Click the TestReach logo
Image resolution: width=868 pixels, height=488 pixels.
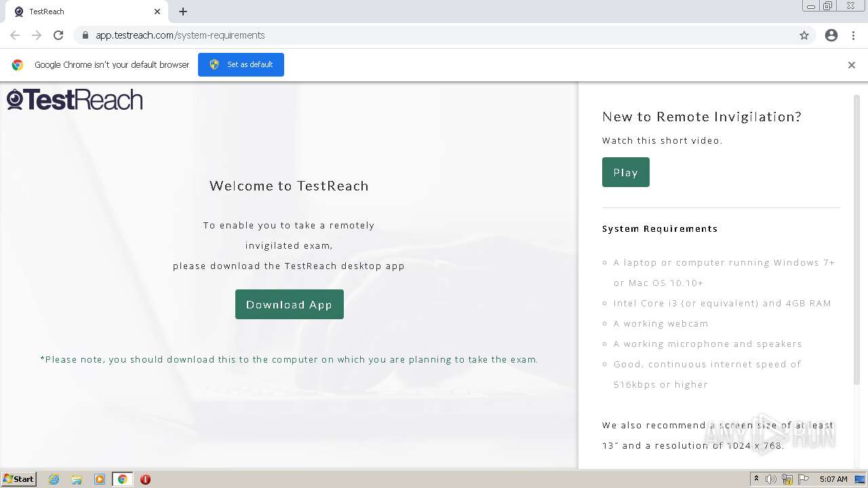(75, 100)
